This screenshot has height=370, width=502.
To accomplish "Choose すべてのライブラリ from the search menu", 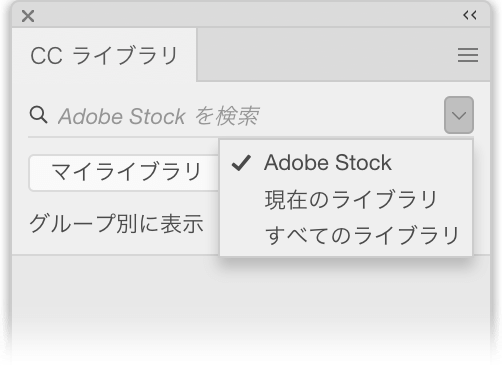I will (362, 235).
